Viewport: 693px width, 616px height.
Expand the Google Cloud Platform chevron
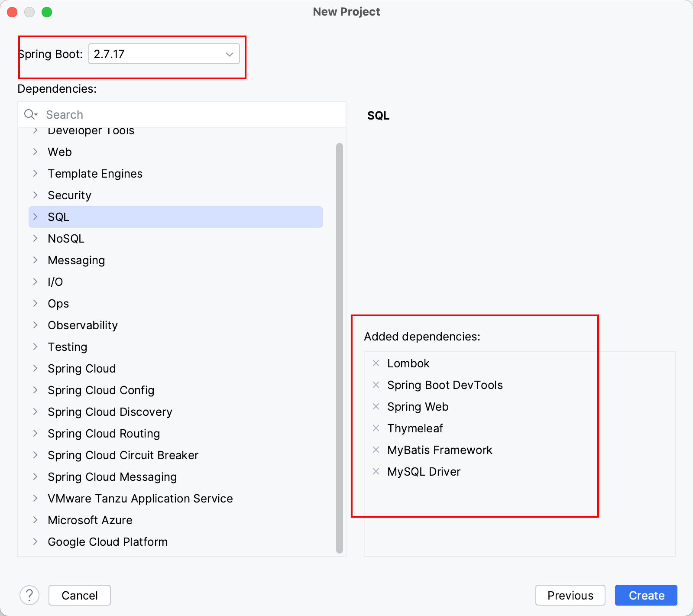36,541
